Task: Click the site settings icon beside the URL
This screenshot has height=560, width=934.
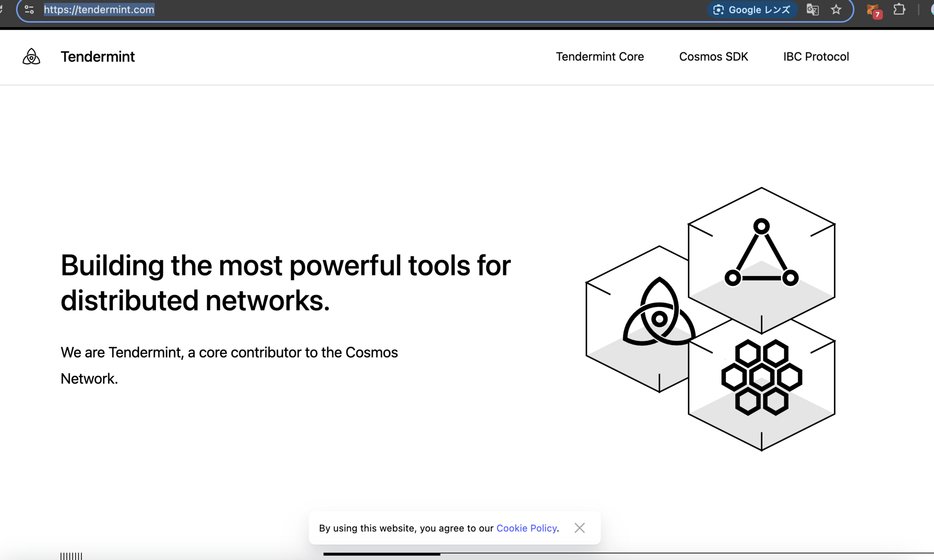Action: click(29, 10)
